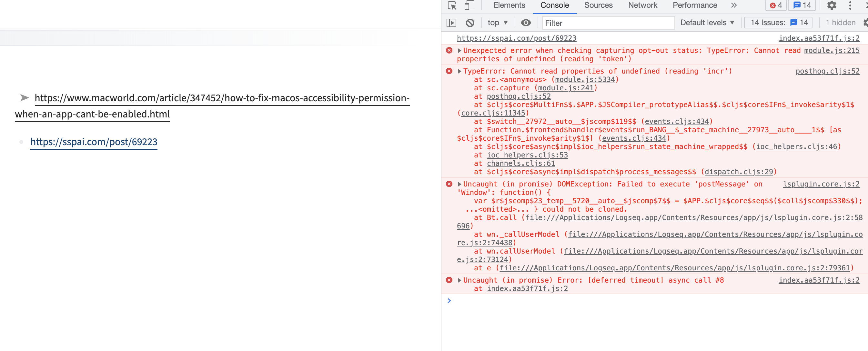Open the top frame context dropdown

497,23
